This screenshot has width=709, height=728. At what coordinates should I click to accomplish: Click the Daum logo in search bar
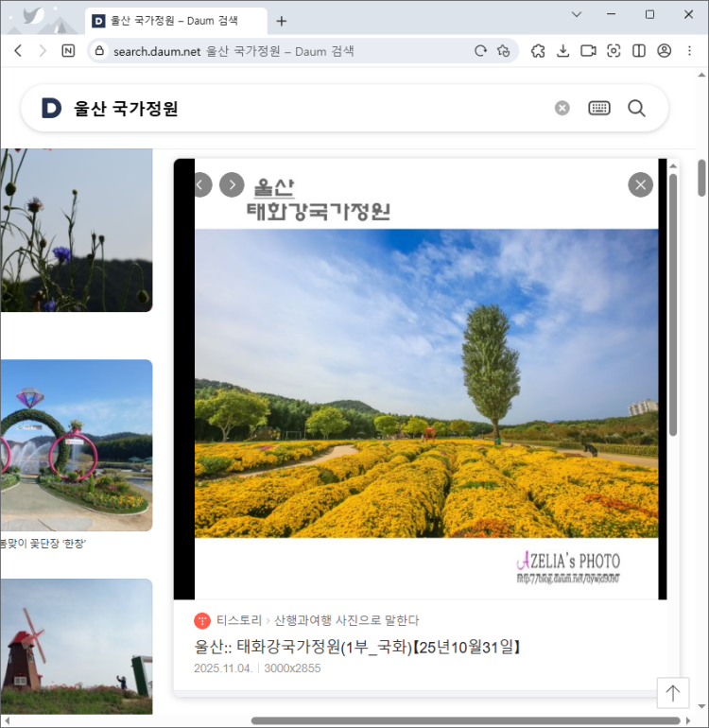pyautogui.click(x=51, y=109)
